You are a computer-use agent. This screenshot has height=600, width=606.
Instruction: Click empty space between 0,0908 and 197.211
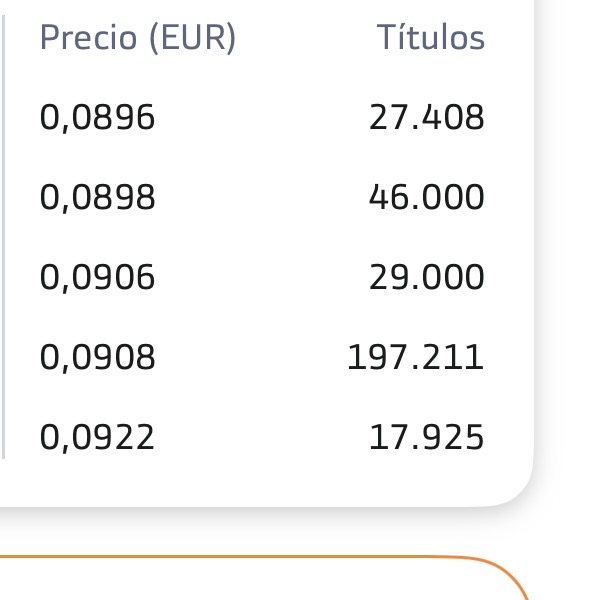click(251, 358)
